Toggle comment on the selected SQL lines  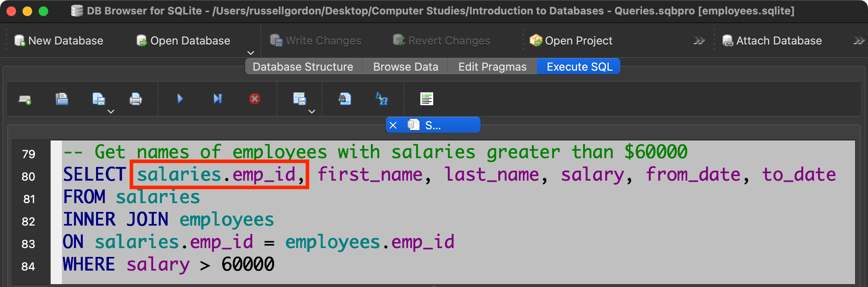pyautogui.click(x=426, y=99)
